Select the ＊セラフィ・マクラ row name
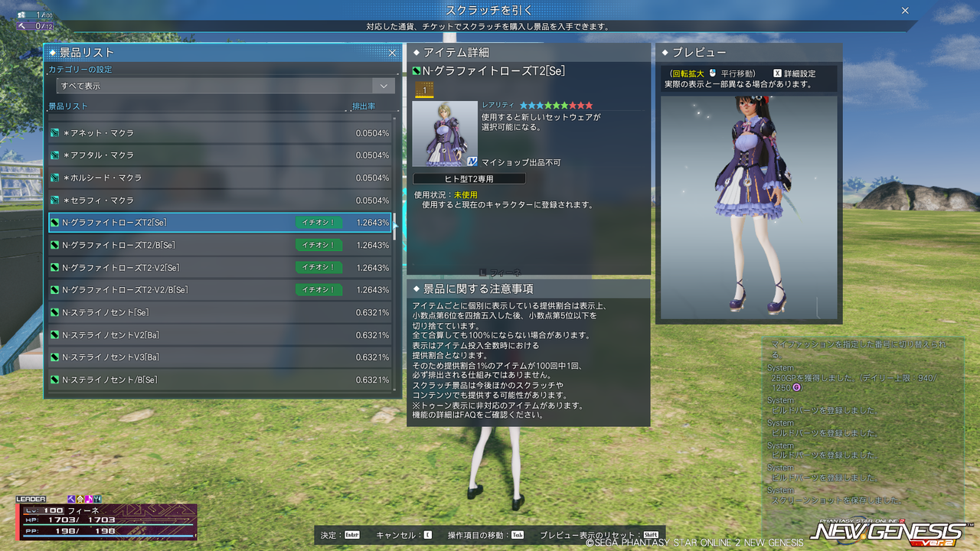Viewport: 980px width, 551px height. (x=98, y=201)
